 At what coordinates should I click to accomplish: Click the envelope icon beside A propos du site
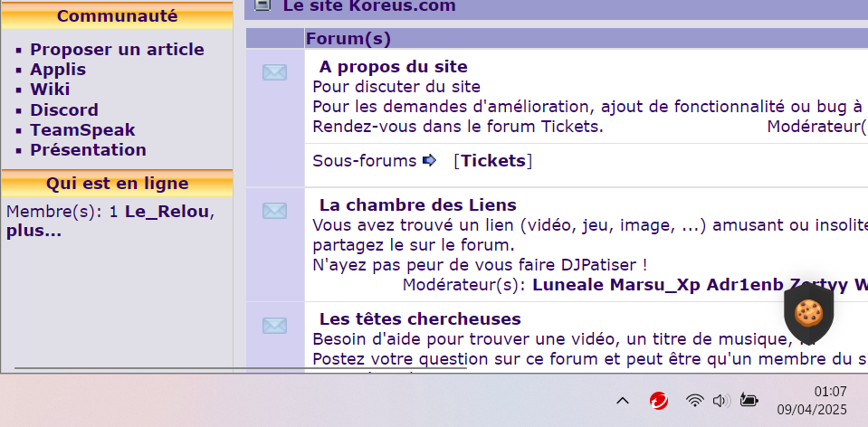pos(274,72)
